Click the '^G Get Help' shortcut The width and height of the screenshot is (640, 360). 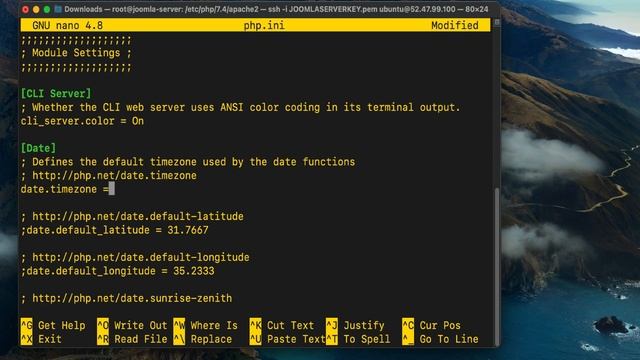[53, 325]
